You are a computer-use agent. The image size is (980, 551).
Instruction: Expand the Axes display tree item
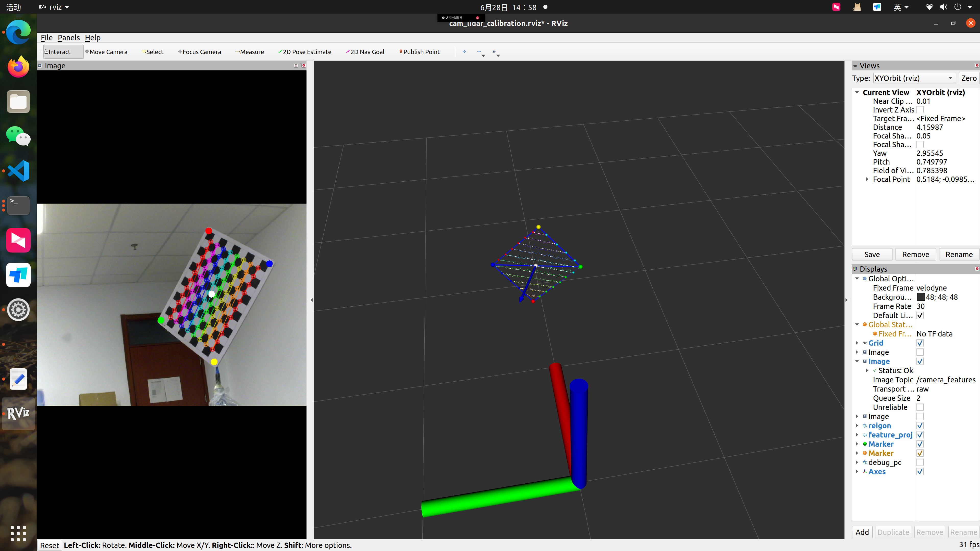pyautogui.click(x=857, y=471)
